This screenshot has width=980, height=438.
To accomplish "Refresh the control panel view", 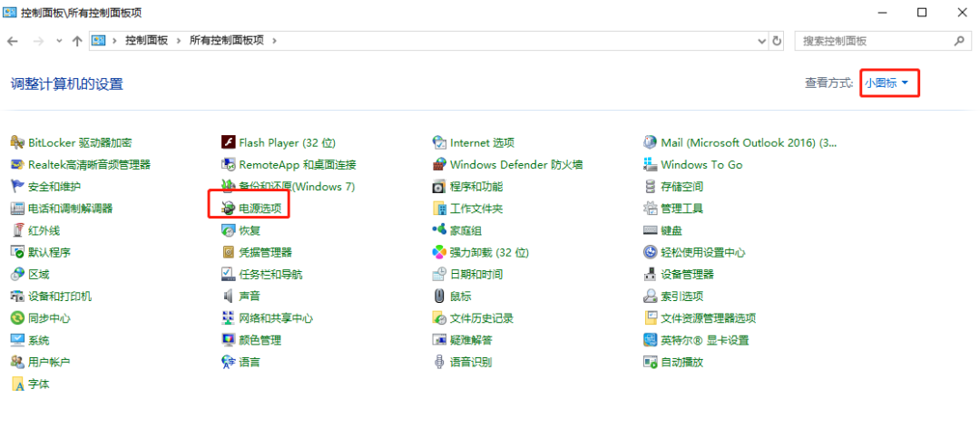I will tap(777, 41).
